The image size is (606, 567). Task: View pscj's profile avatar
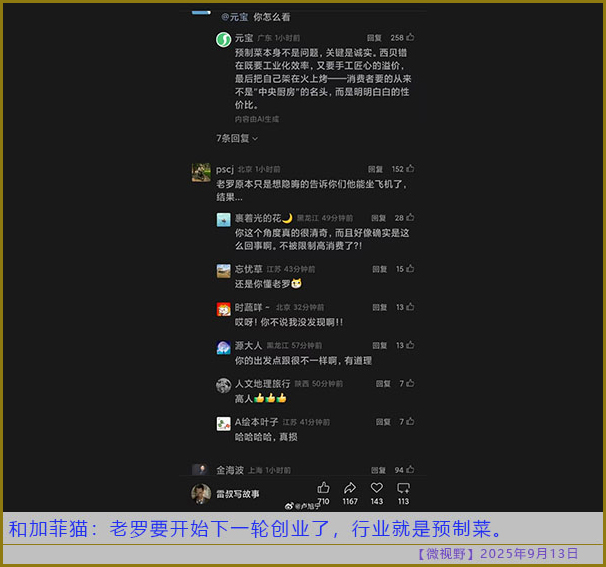click(x=201, y=172)
